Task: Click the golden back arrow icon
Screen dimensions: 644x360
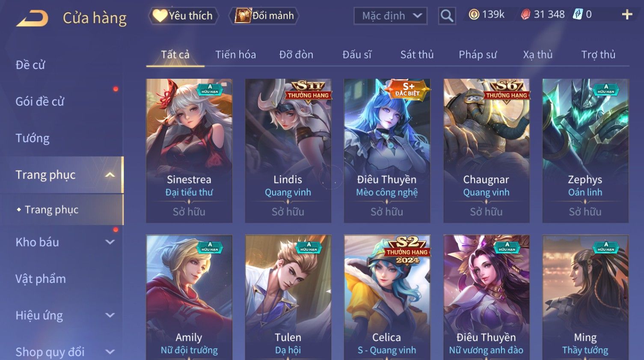Action: [x=32, y=18]
